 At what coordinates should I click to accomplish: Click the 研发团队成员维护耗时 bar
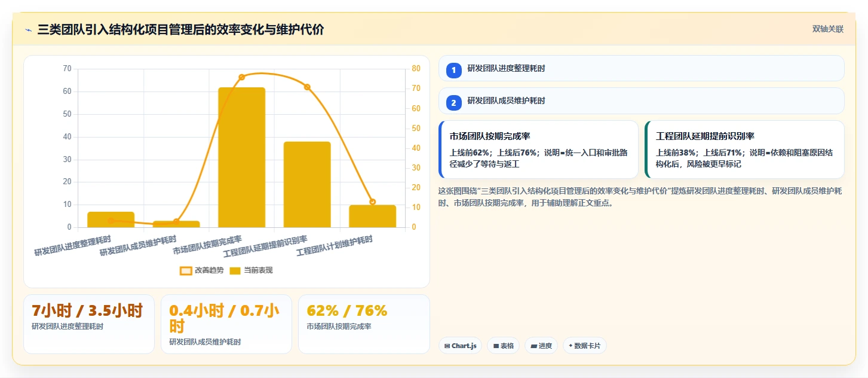click(176, 224)
